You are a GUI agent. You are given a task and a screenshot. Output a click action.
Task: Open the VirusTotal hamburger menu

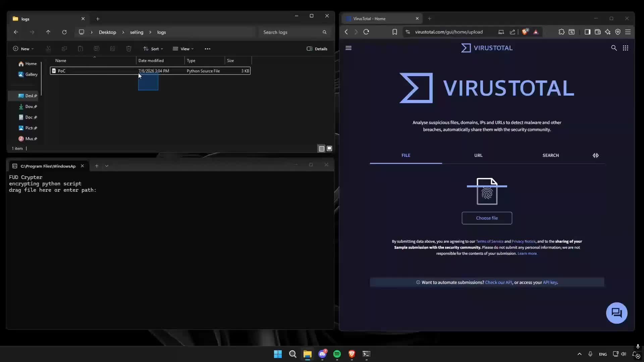(x=348, y=48)
